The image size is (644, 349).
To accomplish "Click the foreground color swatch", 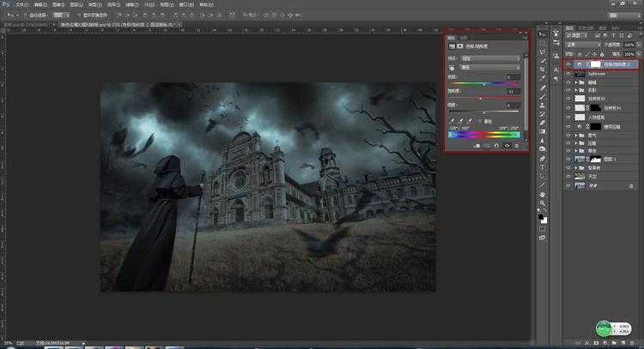I will click(541, 217).
